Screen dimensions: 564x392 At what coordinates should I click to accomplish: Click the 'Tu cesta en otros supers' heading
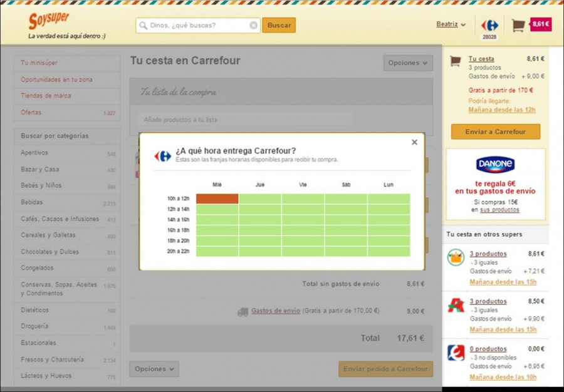pos(484,234)
